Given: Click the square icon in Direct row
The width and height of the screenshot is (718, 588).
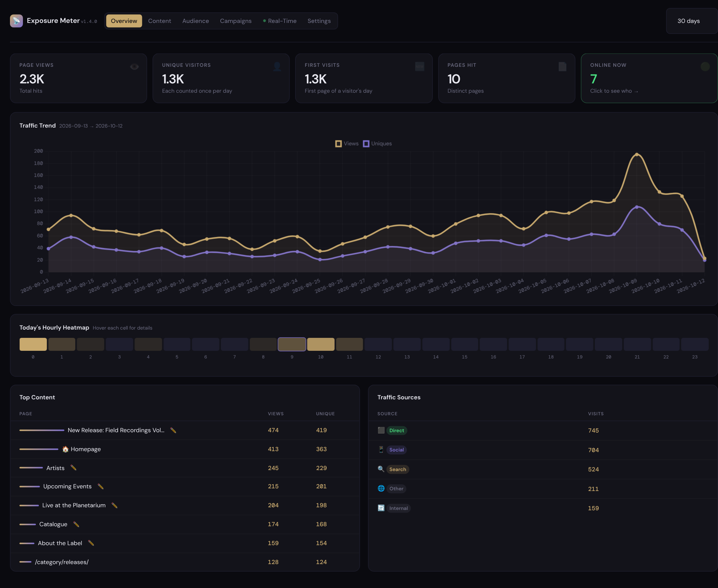Looking at the screenshot, I should [x=381, y=430].
